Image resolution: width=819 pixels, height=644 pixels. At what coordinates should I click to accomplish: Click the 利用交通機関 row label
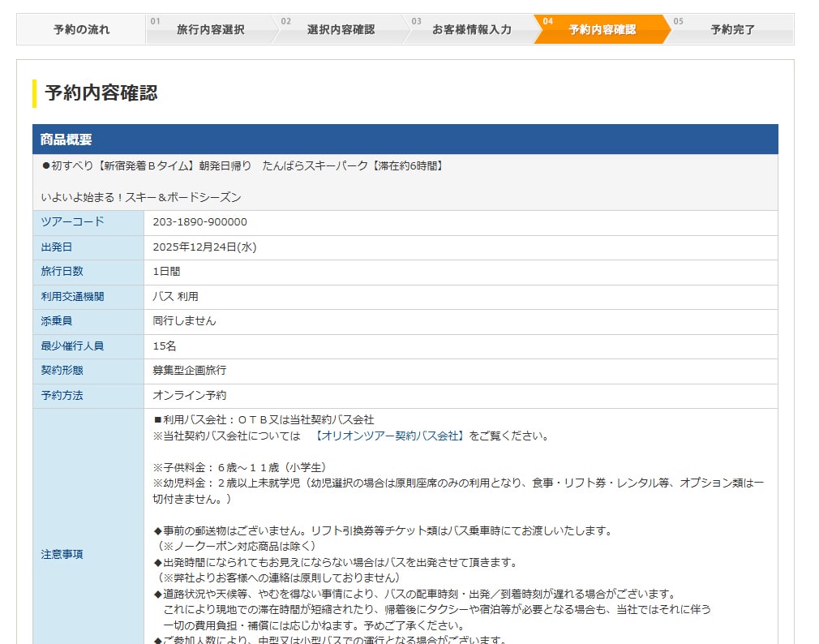click(x=72, y=297)
